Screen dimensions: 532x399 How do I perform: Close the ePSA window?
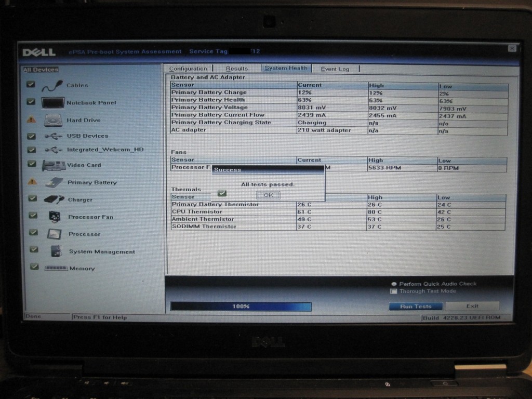(512, 48)
